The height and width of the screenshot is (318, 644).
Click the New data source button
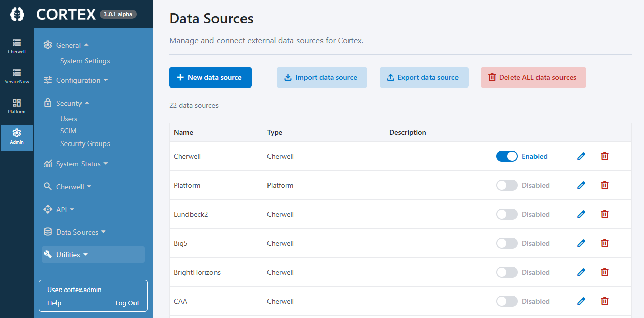coord(210,77)
